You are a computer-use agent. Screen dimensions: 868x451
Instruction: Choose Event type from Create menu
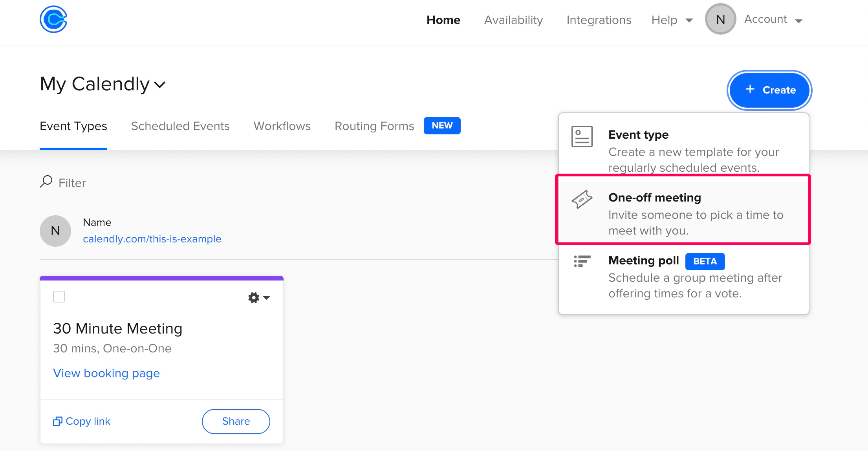(683, 150)
